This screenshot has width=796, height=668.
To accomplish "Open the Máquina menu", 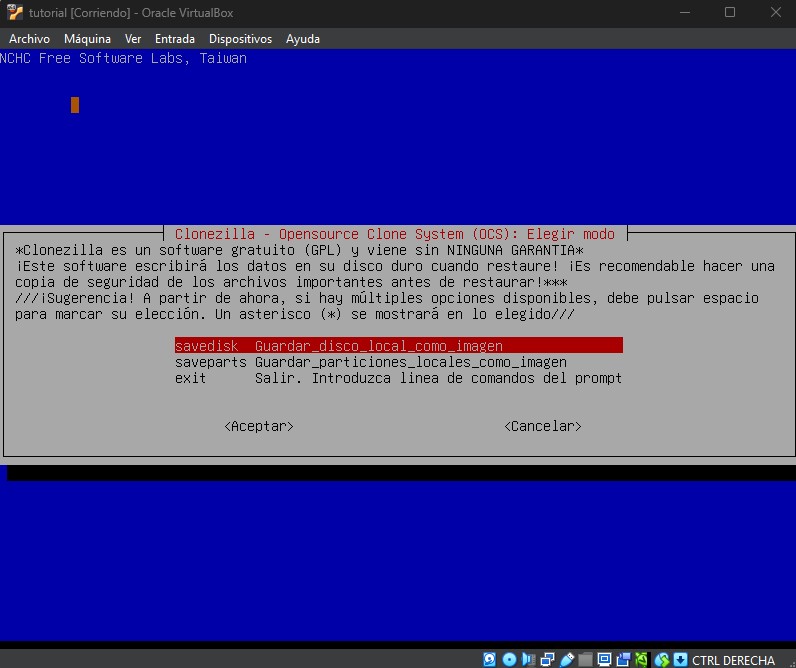I will (87, 39).
